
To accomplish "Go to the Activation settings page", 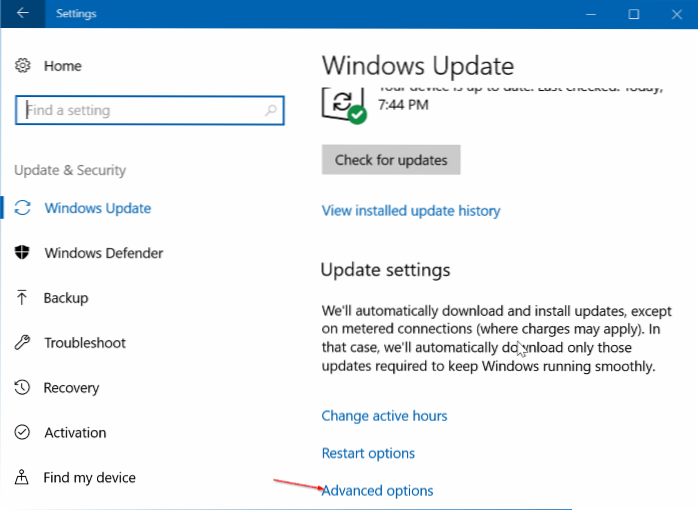I will point(75,433).
